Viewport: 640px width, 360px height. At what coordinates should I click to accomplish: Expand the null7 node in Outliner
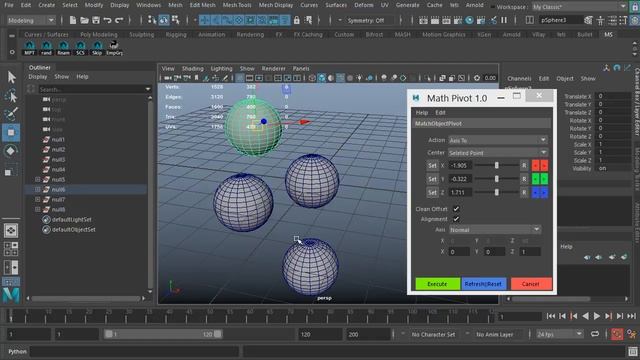(38, 200)
